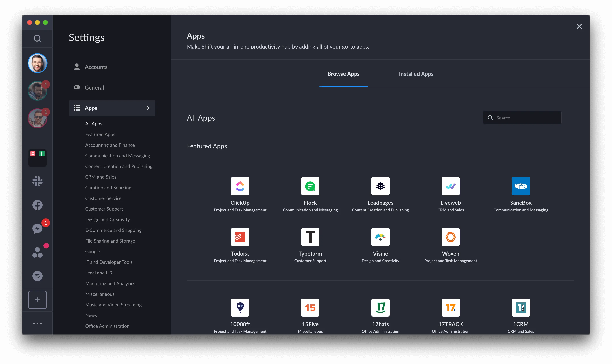Screen dimensions: 612x364
Task: Close the Settings panel with X
Action: [579, 26]
